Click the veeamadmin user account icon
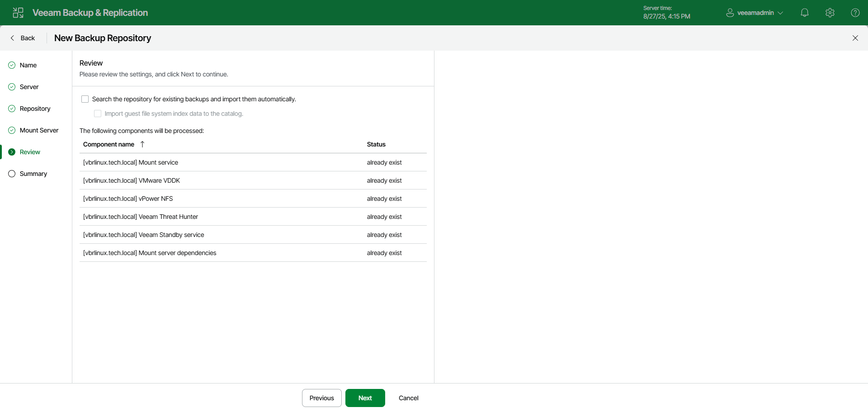 click(x=730, y=12)
